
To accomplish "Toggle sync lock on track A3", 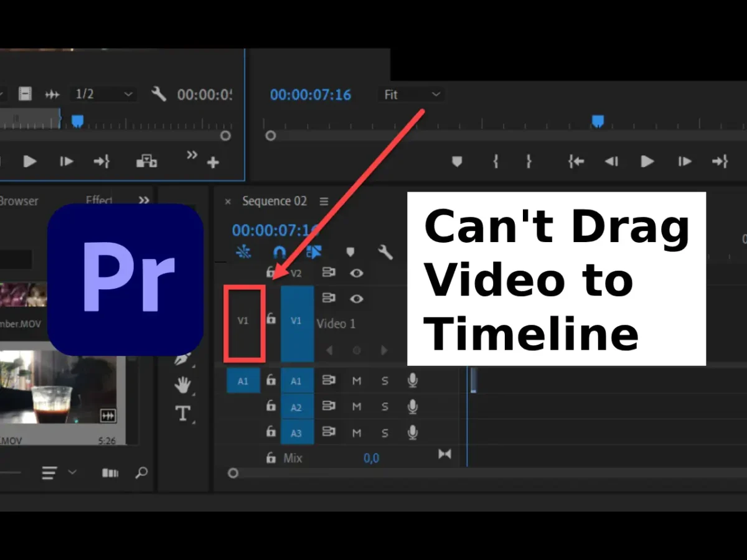I will coord(329,432).
